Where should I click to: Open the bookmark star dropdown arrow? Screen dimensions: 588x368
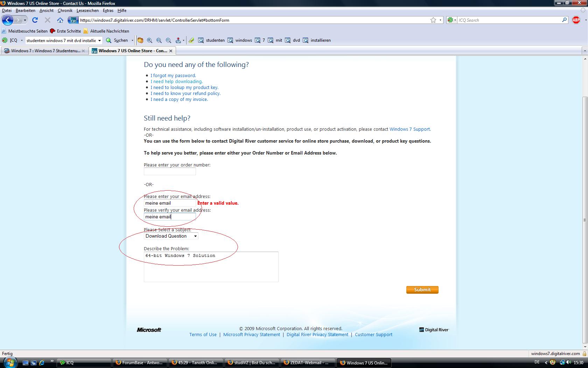[440, 20]
